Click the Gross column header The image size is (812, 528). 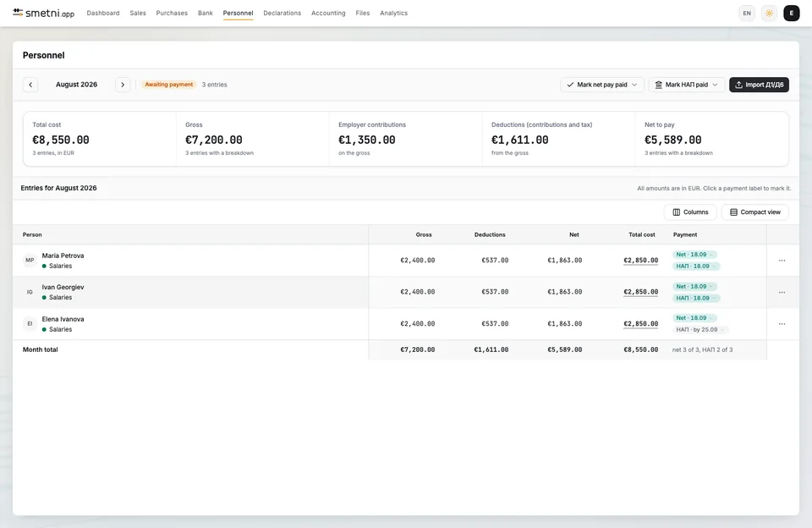(x=424, y=234)
